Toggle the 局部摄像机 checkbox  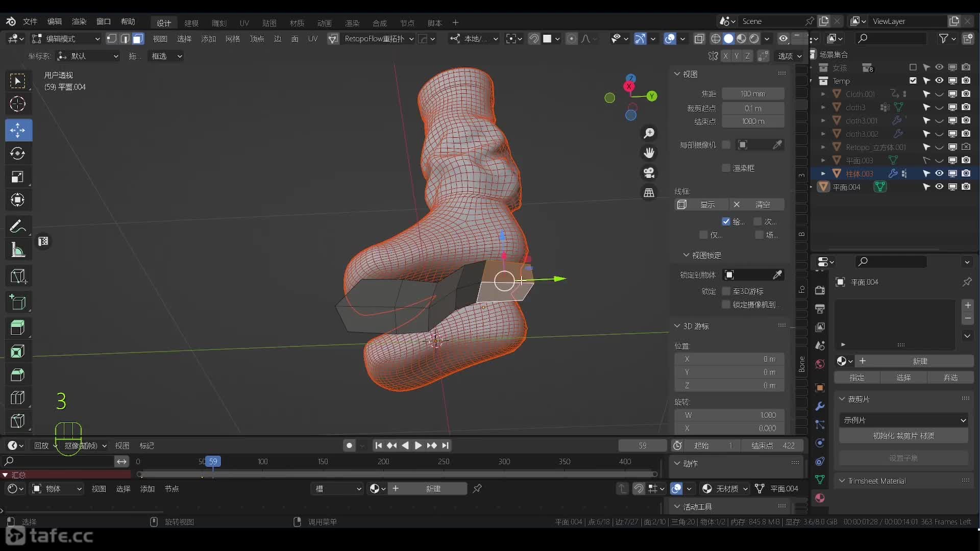point(725,145)
